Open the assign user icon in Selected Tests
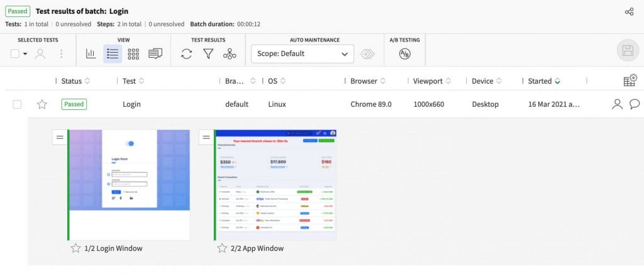Viewport: 644px width, 274px height. click(40, 54)
